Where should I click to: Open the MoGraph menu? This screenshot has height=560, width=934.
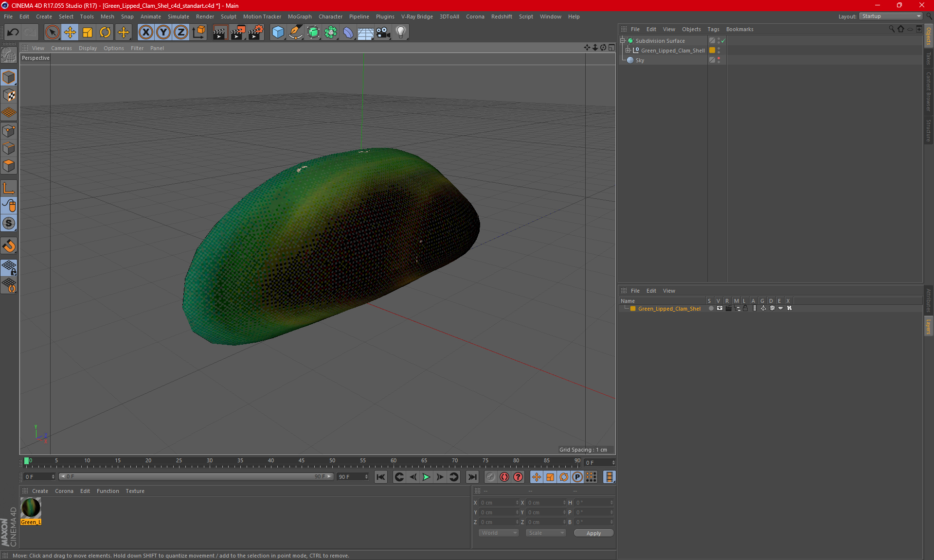pos(300,17)
